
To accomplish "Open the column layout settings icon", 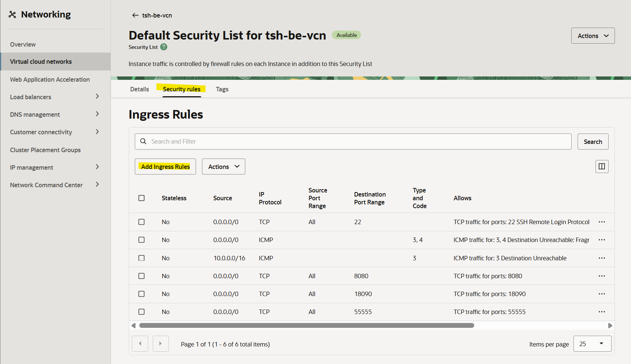I will tap(602, 166).
